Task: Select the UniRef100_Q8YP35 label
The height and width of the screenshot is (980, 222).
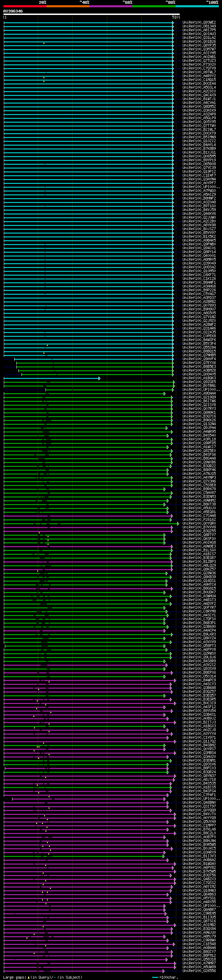Action: [199, 45]
